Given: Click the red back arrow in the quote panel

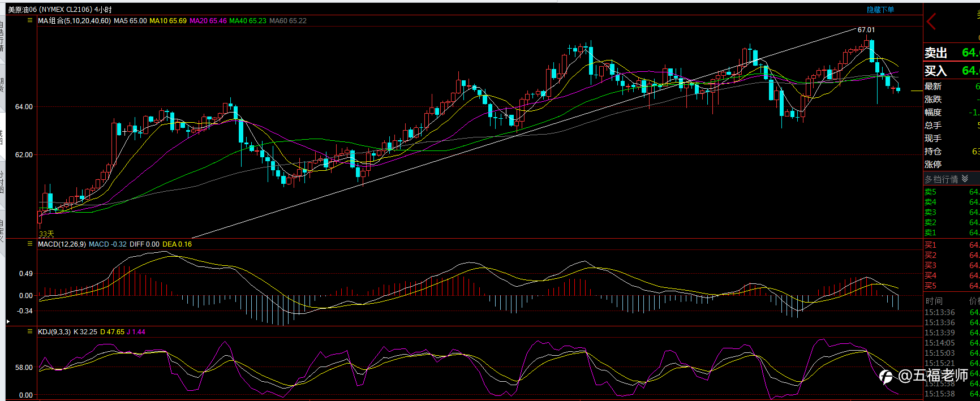Looking at the screenshot, I should (x=931, y=21).
